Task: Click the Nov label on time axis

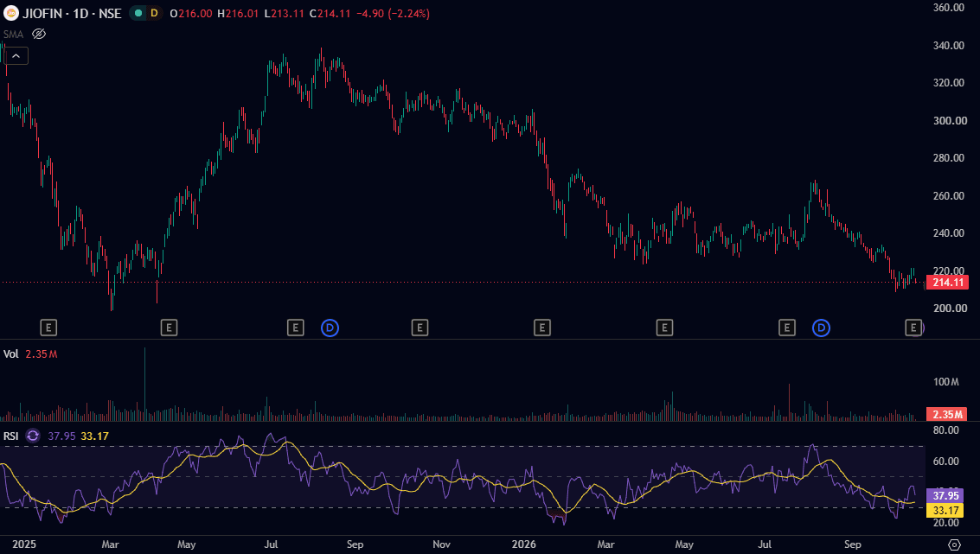Action: (x=441, y=544)
